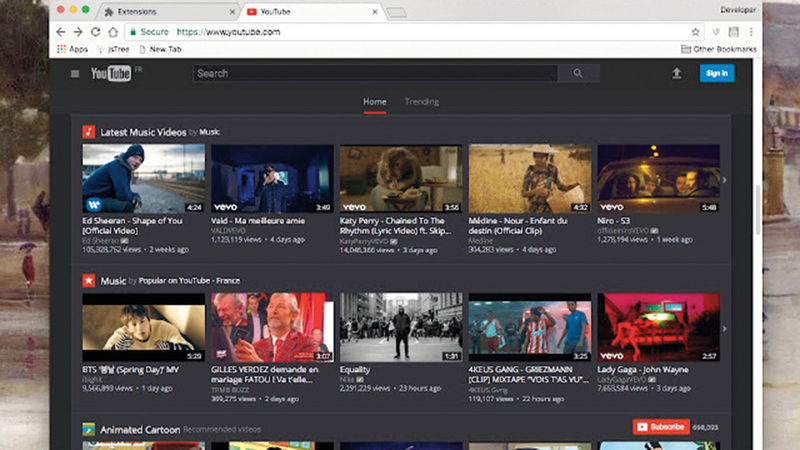Subscribe to the Animated Cartoon channel

coord(659,427)
